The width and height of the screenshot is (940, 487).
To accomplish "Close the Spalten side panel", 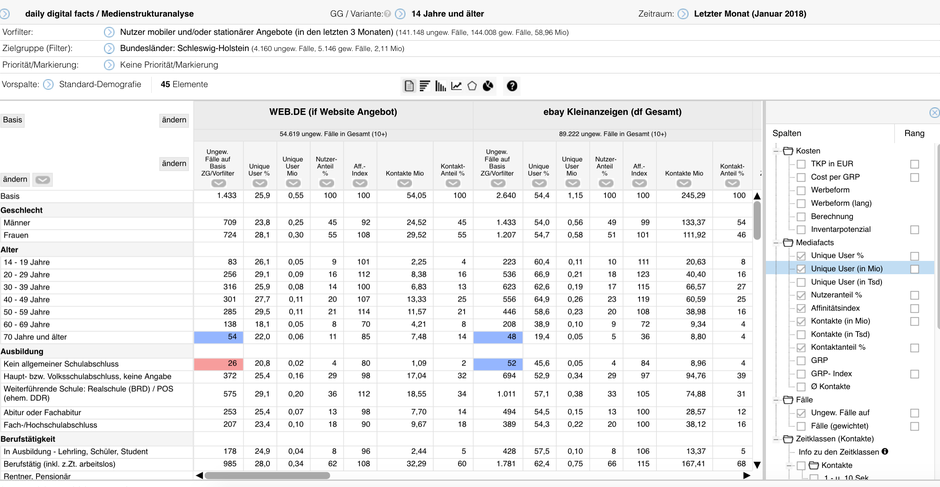I will (934, 112).
